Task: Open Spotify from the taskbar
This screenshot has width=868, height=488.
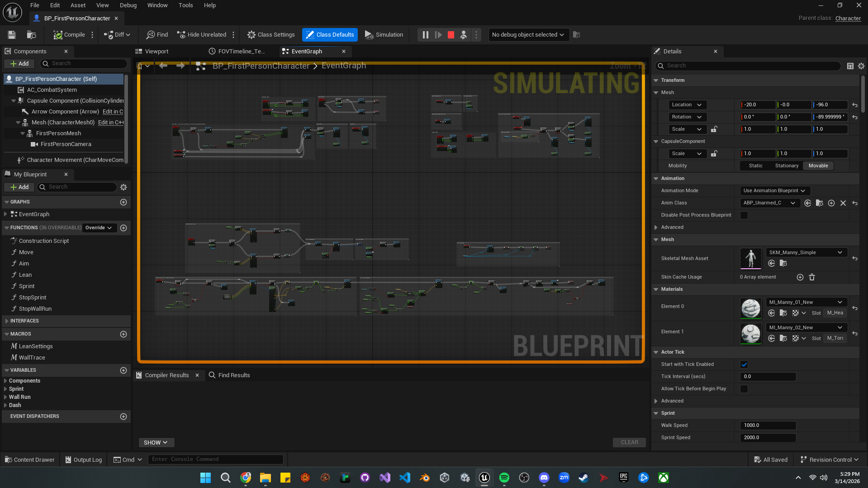Action: (504, 478)
